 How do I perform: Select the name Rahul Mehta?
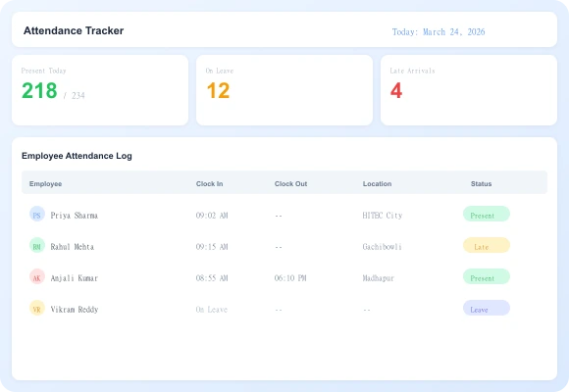point(73,247)
